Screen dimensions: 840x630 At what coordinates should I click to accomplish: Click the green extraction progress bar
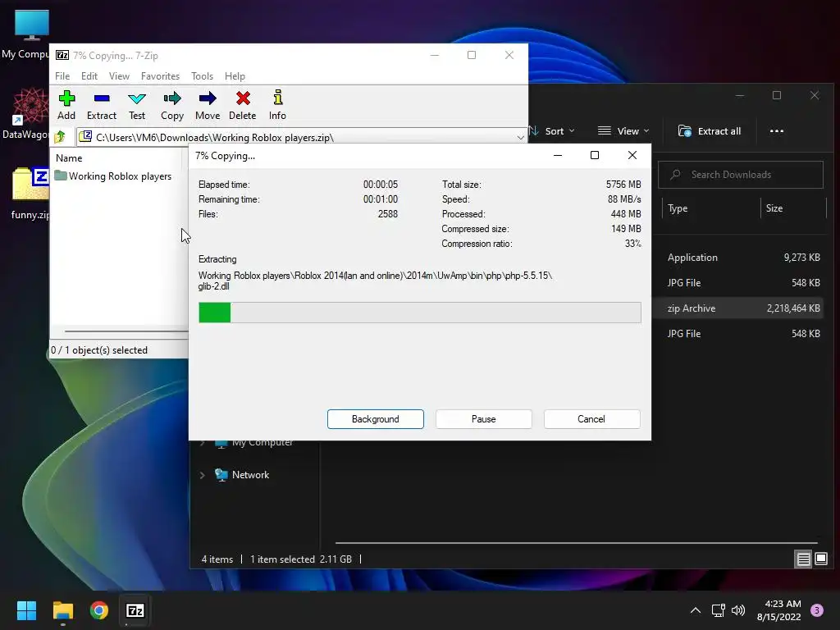click(x=419, y=313)
